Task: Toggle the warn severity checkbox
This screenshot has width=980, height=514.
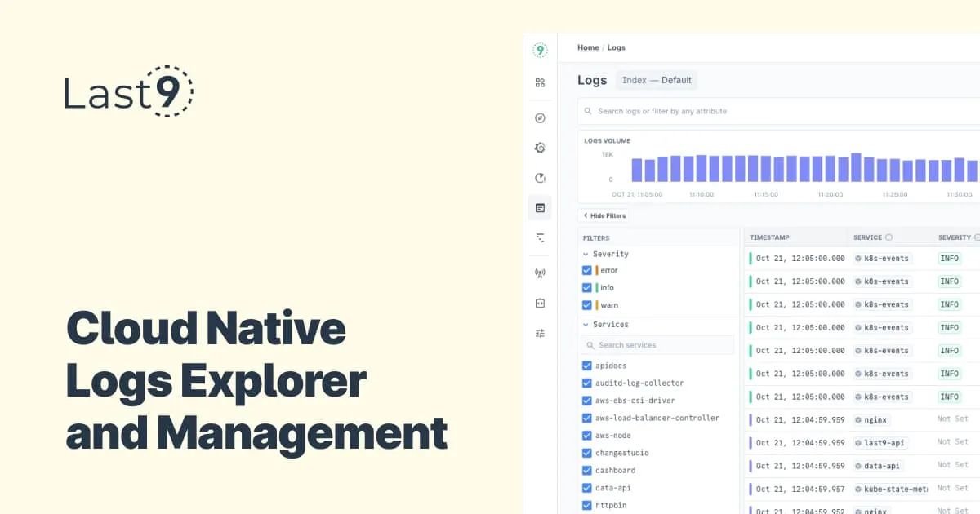Action: pyautogui.click(x=586, y=305)
